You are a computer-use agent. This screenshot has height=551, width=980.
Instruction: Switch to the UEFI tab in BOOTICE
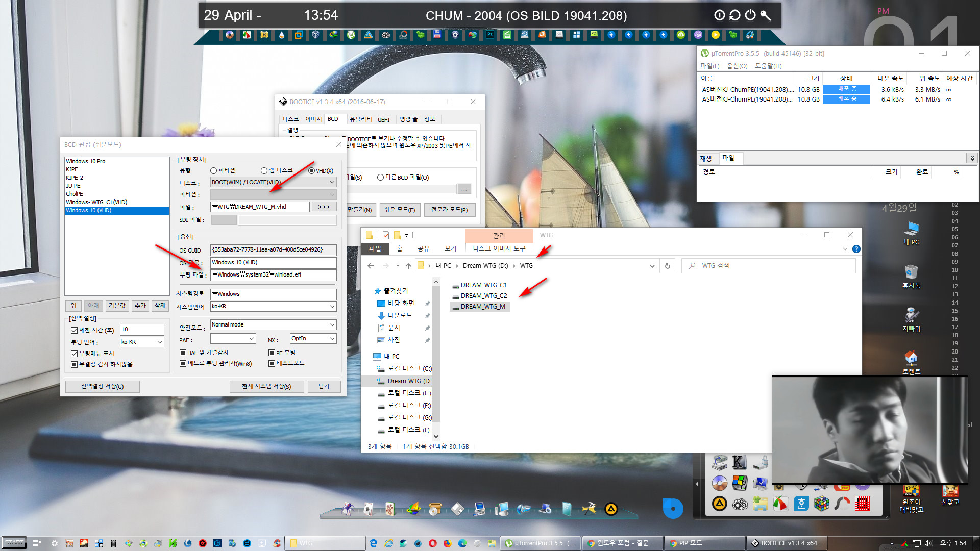(383, 119)
